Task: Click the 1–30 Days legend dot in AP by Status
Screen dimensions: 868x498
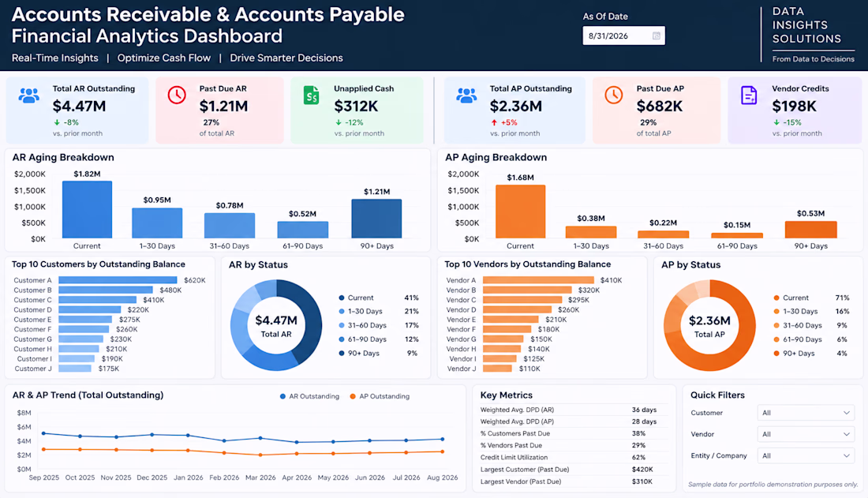Action: point(776,311)
